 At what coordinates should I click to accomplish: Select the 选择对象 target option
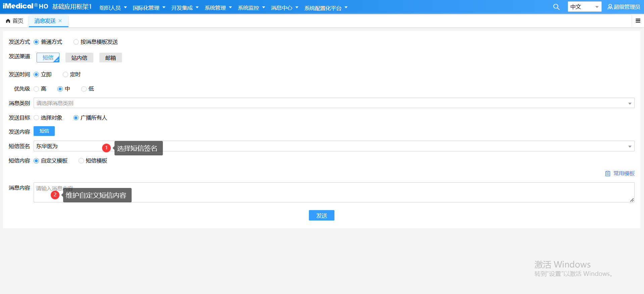(x=36, y=118)
